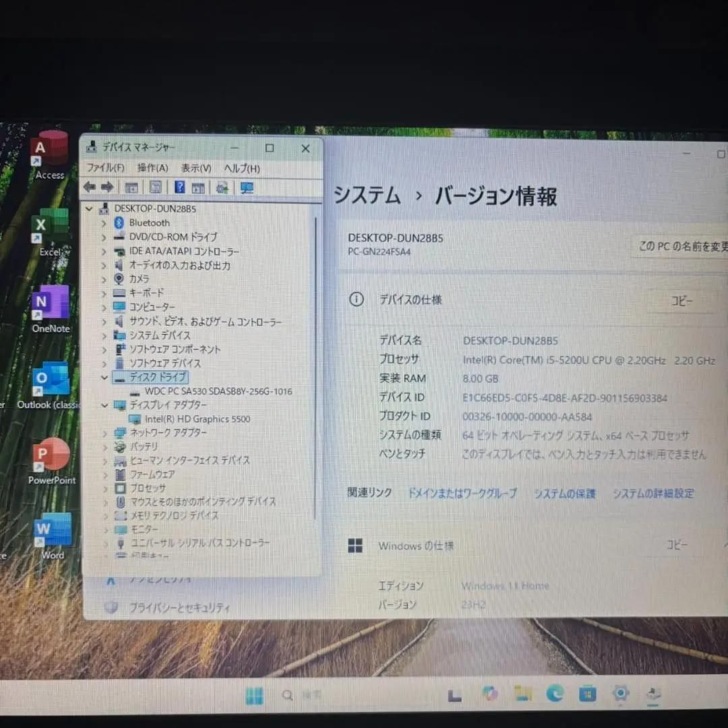
Task: Expand the キーボード node
Action: 104,293
